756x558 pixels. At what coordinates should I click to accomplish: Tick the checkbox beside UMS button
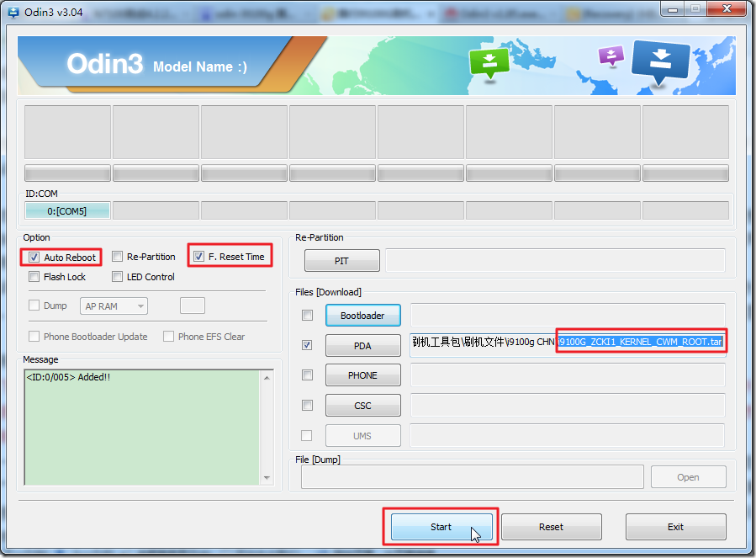[x=306, y=435]
